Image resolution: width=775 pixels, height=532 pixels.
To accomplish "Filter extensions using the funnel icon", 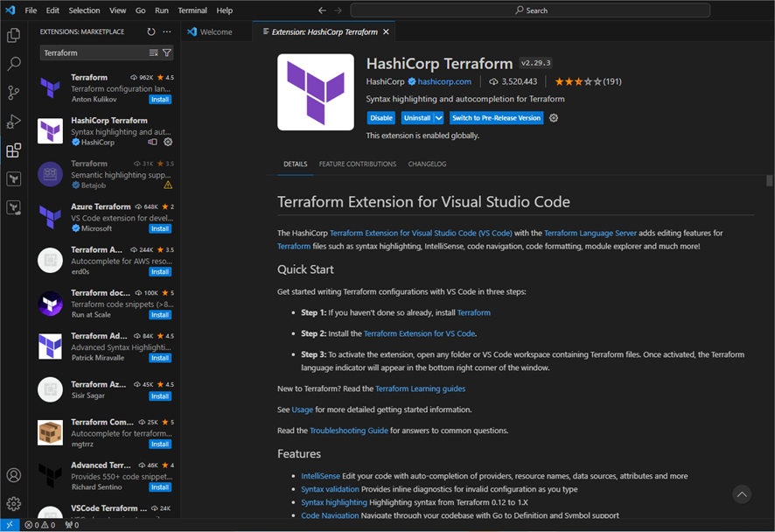I will [167, 52].
